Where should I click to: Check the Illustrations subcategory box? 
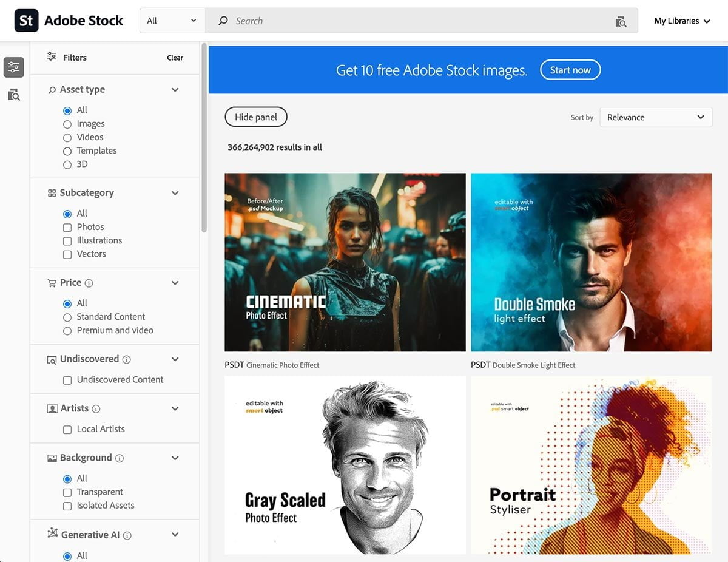coord(67,241)
